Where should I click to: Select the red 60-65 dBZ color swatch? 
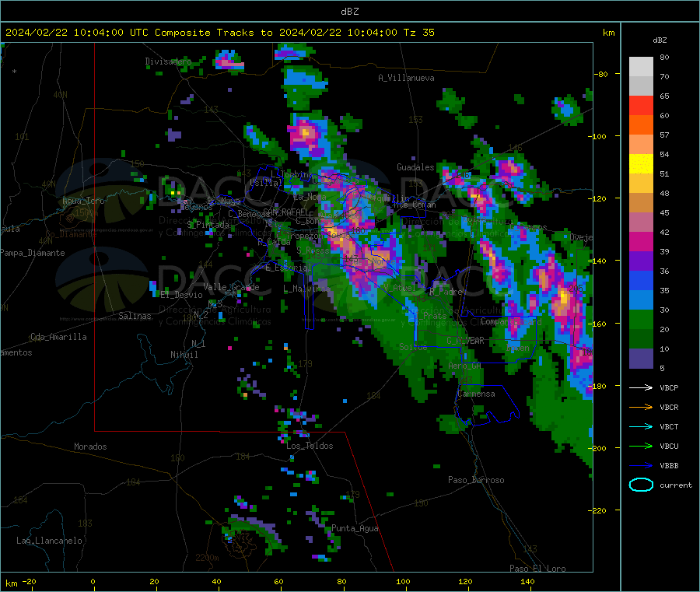pyautogui.click(x=641, y=105)
